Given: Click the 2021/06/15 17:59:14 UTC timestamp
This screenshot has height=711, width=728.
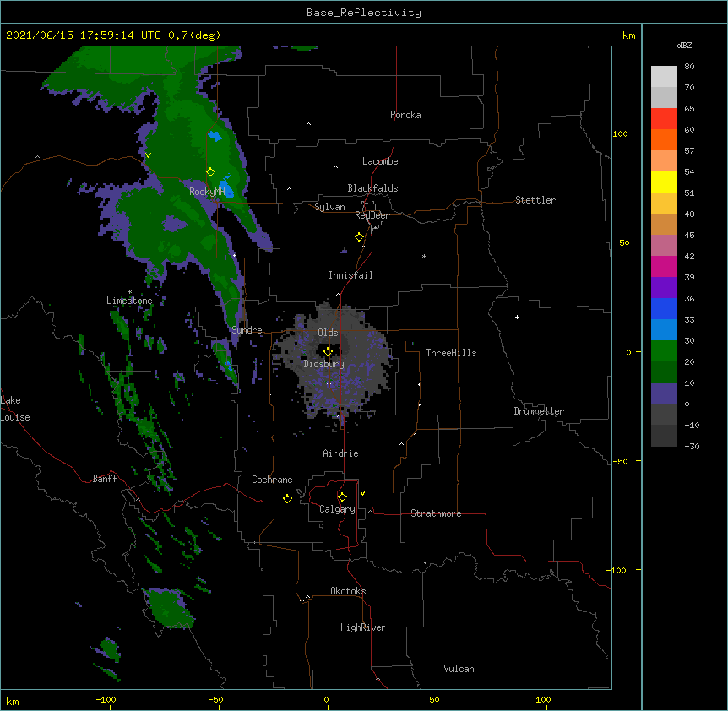Looking at the screenshot, I should click(83, 35).
